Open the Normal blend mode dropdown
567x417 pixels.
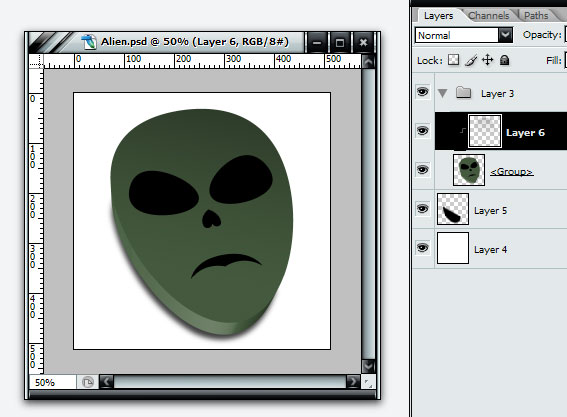click(x=505, y=35)
